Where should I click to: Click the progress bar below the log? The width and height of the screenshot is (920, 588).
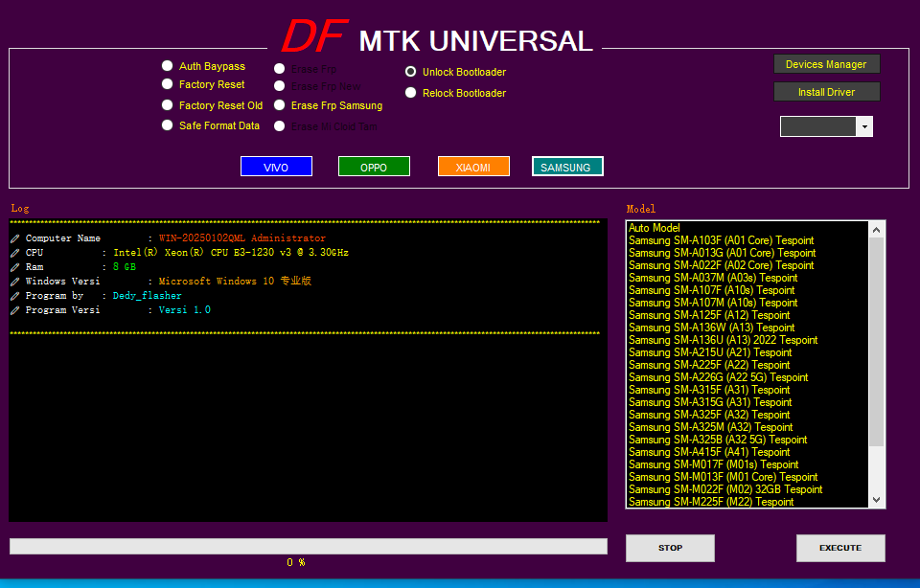tap(308, 547)
